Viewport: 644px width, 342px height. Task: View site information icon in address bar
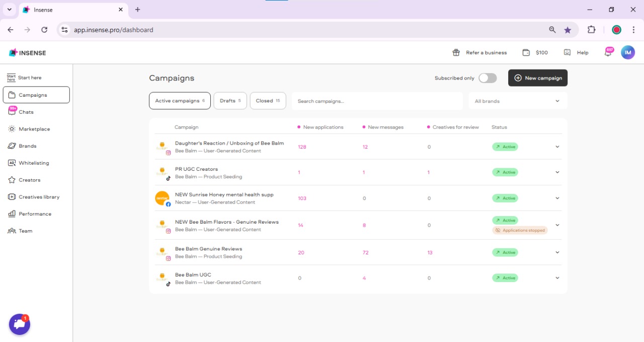(x=64, y=30)
